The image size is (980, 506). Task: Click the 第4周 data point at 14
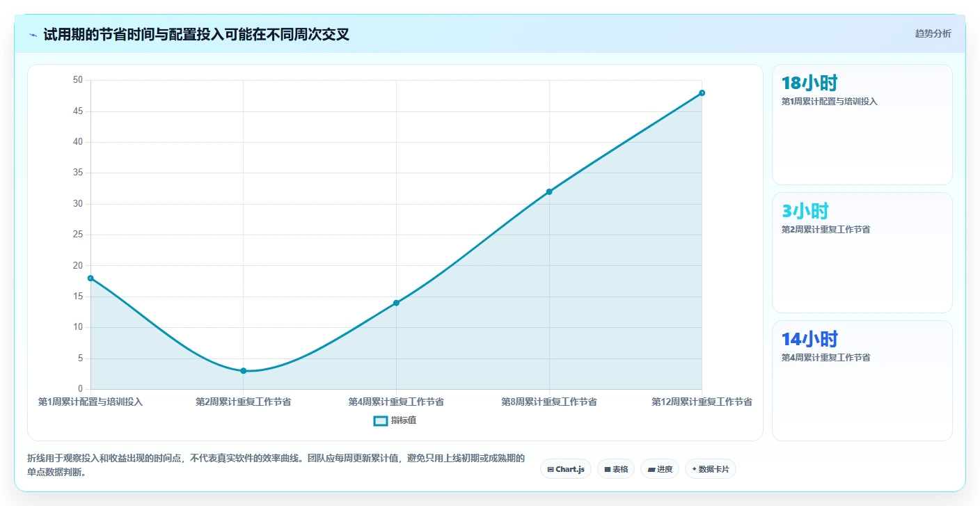[396, 303]
